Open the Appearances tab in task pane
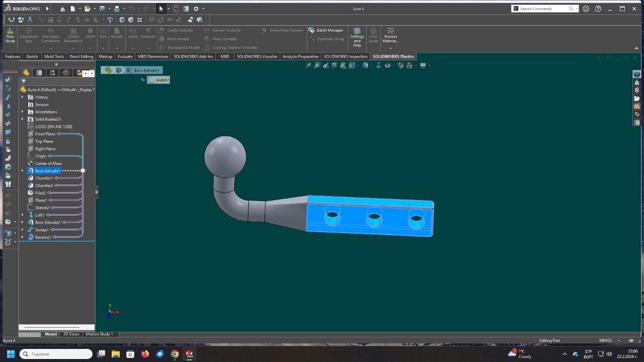 click(x=636, y=114)
